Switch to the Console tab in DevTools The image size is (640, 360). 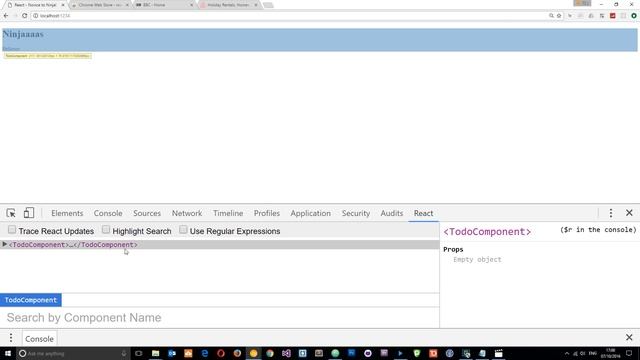click(108, 213)
